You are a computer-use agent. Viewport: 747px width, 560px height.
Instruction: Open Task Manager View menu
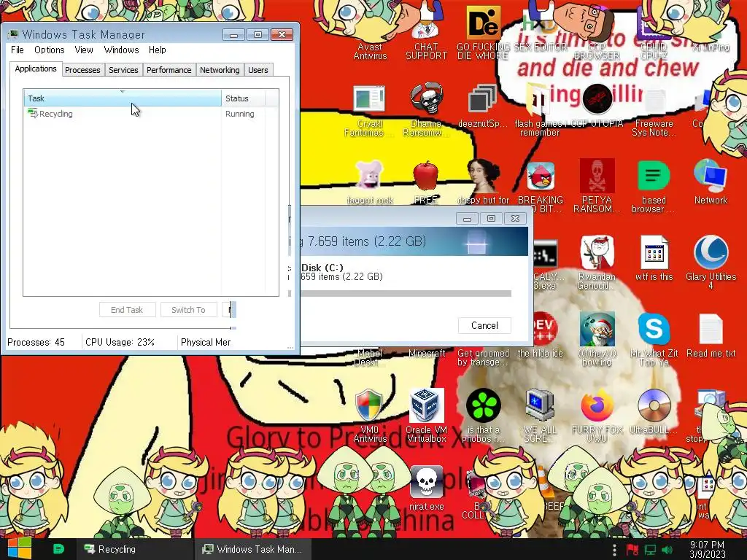(x=83, y=50)
